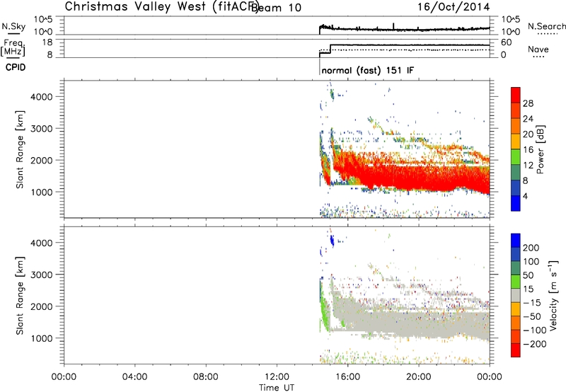Click the 'N.Search' legend label
Image resolution: width=566 pixels, height=392 pixels.
(546, 26)
